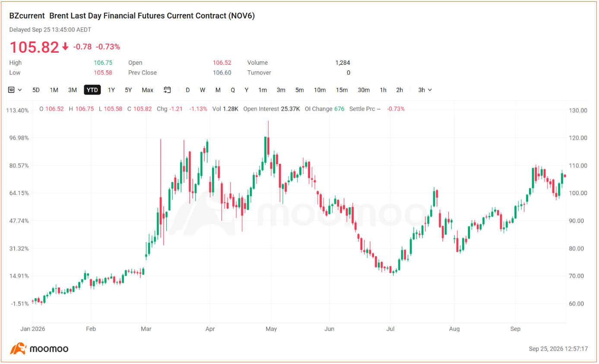Viewport: 599px width, 364px height.
Task: Click the Low value 105.58 in stats
Action: (x=103, y=73)
